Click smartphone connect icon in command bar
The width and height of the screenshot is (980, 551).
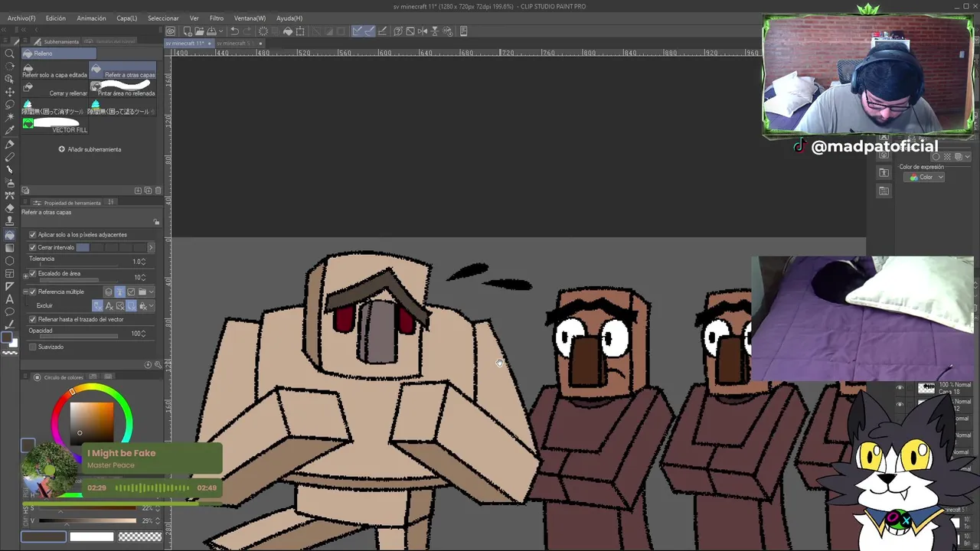(463, 31)
